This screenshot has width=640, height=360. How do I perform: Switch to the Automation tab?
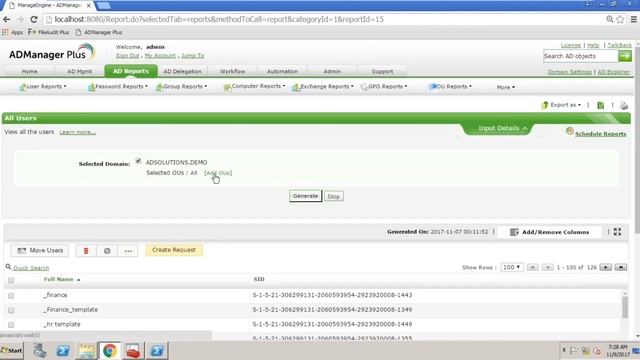click(x=282, y=71)
